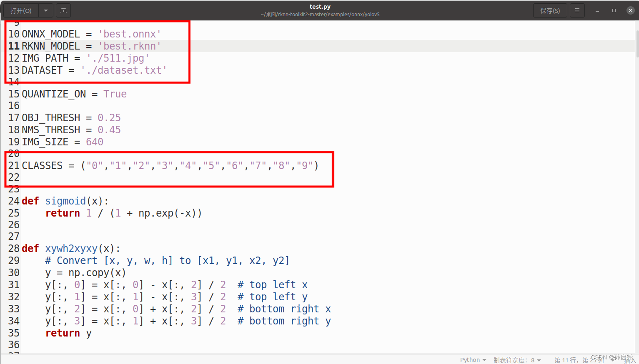Click 'return y' on line 35
Image resolution: width=639 pixels, height=364 pixels.
(68, 333)
